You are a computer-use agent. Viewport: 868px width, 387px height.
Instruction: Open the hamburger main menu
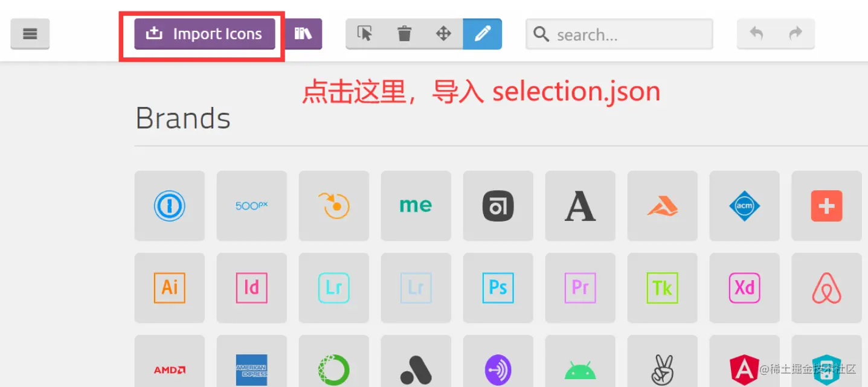[x=30, y=34]
